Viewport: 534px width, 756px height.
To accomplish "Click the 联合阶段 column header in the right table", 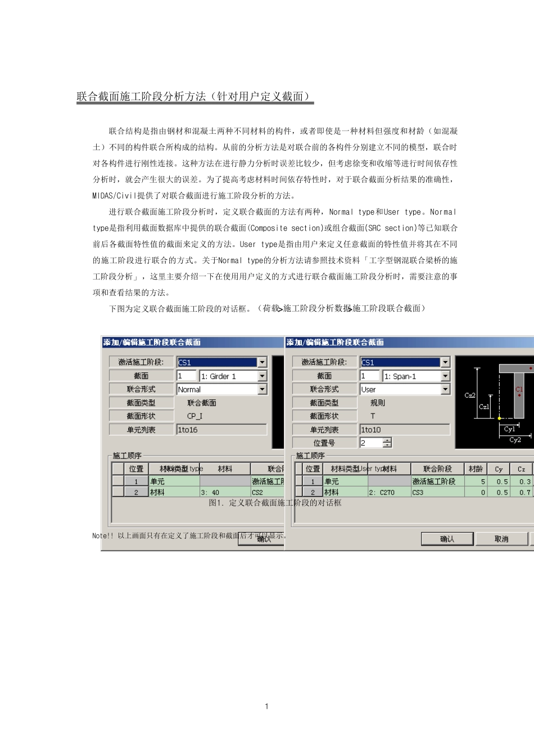I will 437,469.
